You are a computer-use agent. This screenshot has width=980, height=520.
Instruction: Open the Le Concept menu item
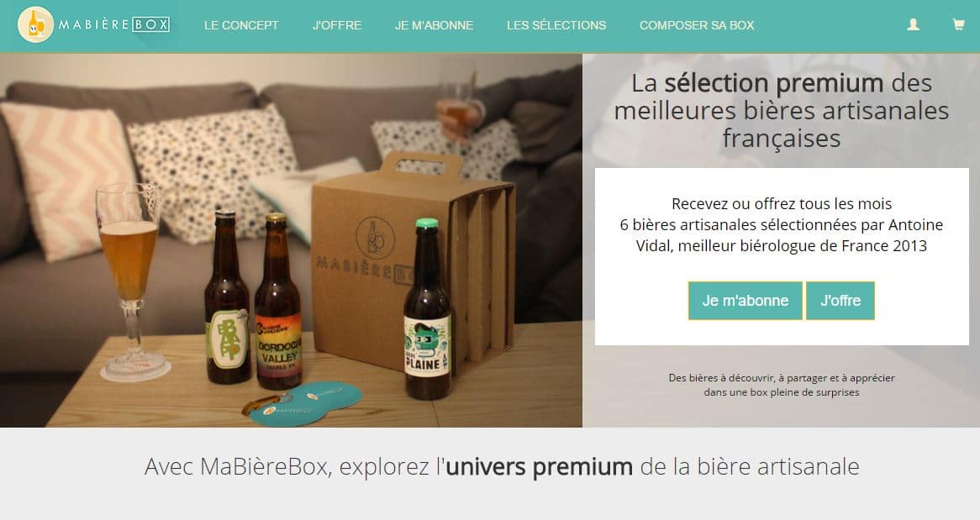241,26
